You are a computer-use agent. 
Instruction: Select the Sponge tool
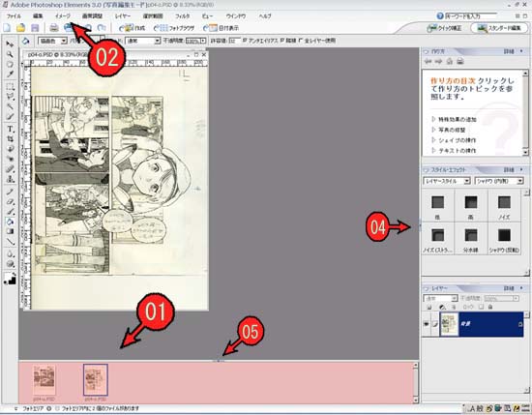[10, 264]
